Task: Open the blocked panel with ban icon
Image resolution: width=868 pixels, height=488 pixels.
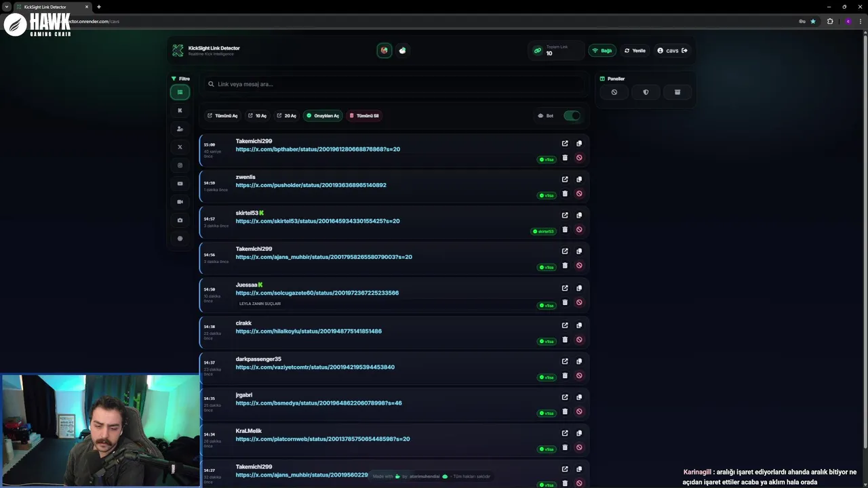Action: [614, 92]
